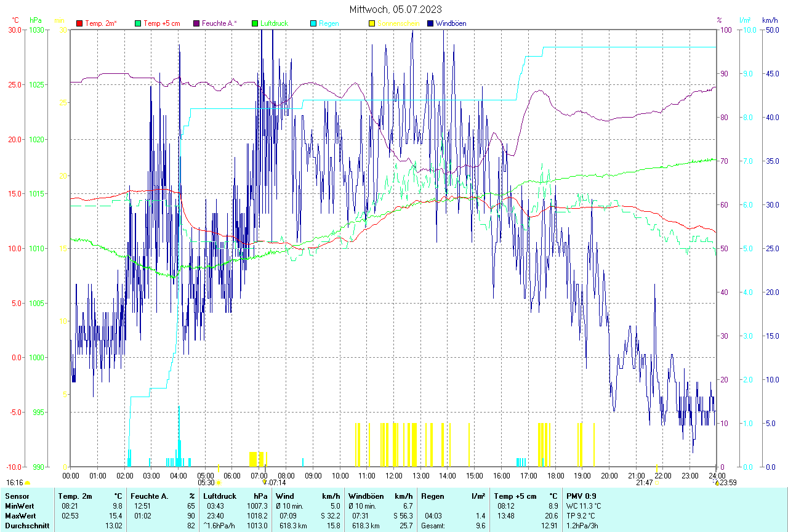Click the moon icon next to 16:16
788x532 pixels.
(x=27, y=483)
